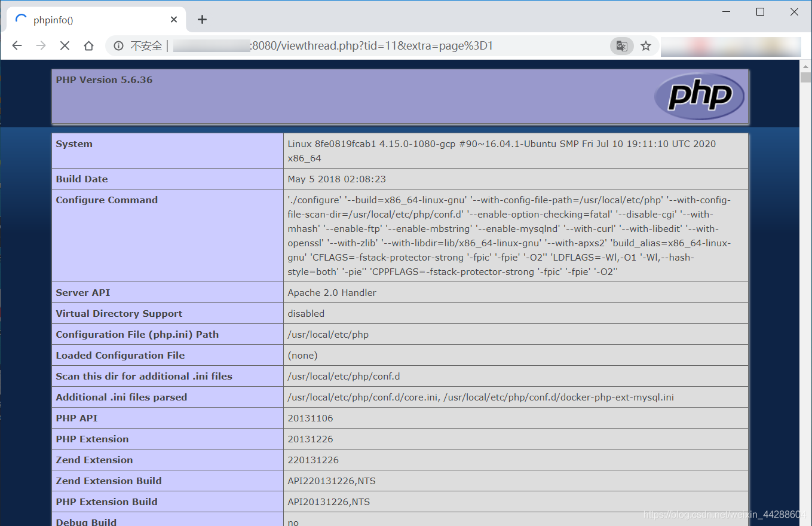This screenshot has width=812, height=526.
Task: Click the PHP API label
Action: coord(76,418)
